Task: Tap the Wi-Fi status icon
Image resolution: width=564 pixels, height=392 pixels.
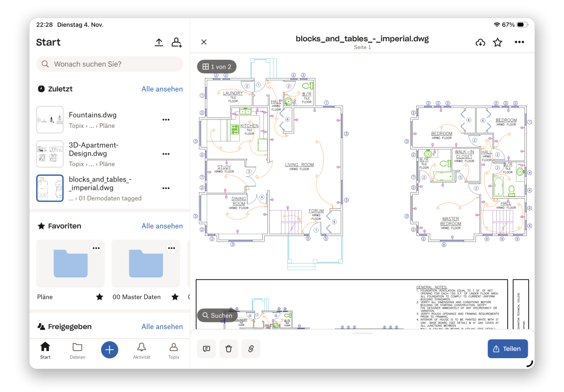Action: pos(497,24)
